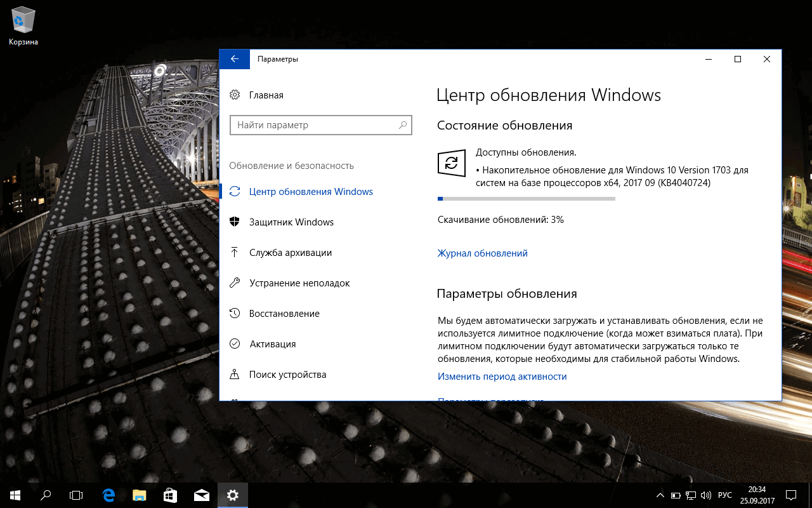812x508 pixels.
Task: Click the Скачивание обновлений: 3% text
Action: [501, 220]
